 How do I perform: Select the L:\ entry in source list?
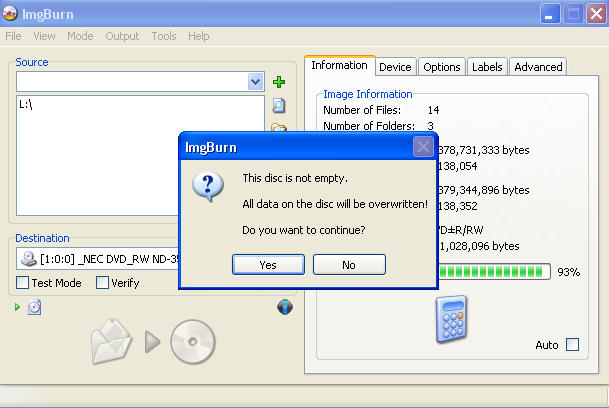tap(26, 104)
